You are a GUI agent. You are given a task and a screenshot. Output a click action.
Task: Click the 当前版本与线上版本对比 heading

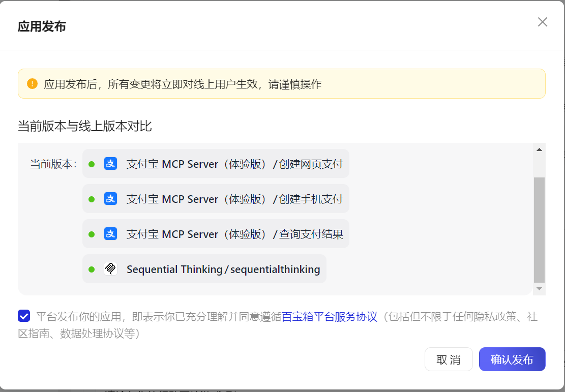click(85, 126)
